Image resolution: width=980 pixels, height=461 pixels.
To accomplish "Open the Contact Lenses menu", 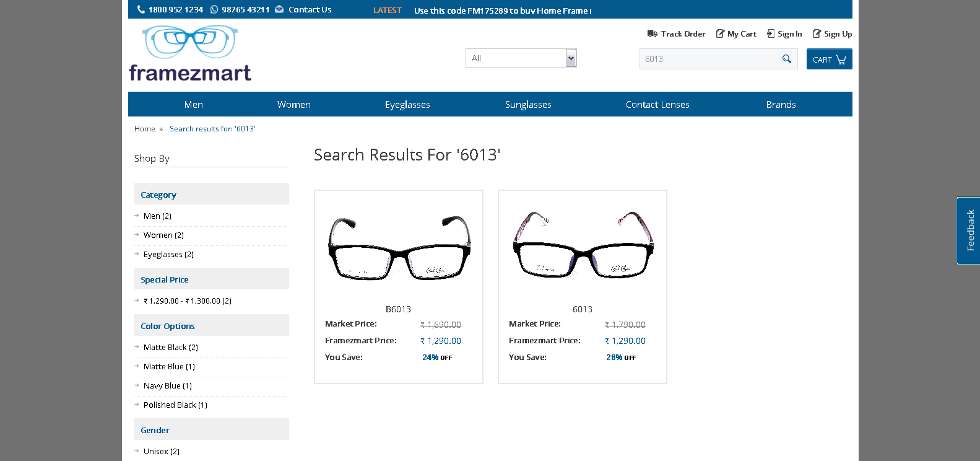I will [x=657, y=105].
